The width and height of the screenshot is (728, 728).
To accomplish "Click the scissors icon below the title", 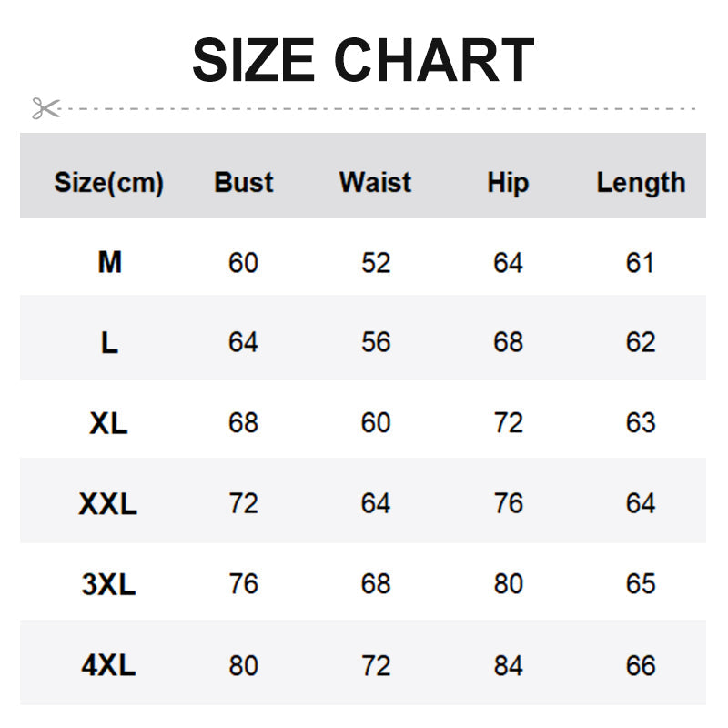I will pyautogui.click(x=45, y=108).
